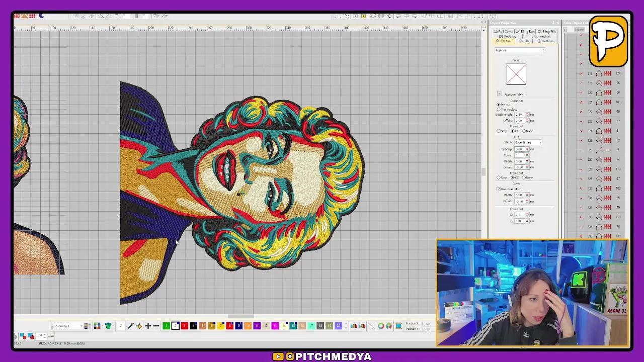Click the object shape icon in row 334
Screen dimensions: 644x362
point(599,226)
